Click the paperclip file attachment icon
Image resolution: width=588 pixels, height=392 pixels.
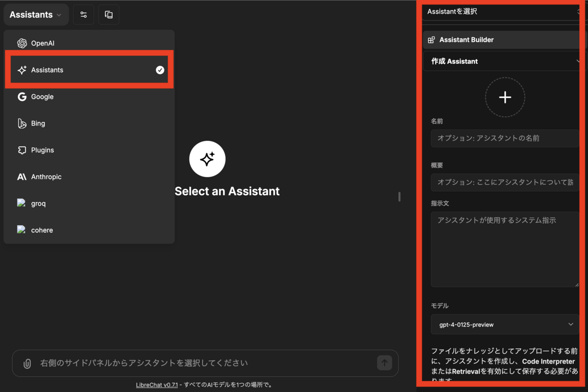point(27,363)
